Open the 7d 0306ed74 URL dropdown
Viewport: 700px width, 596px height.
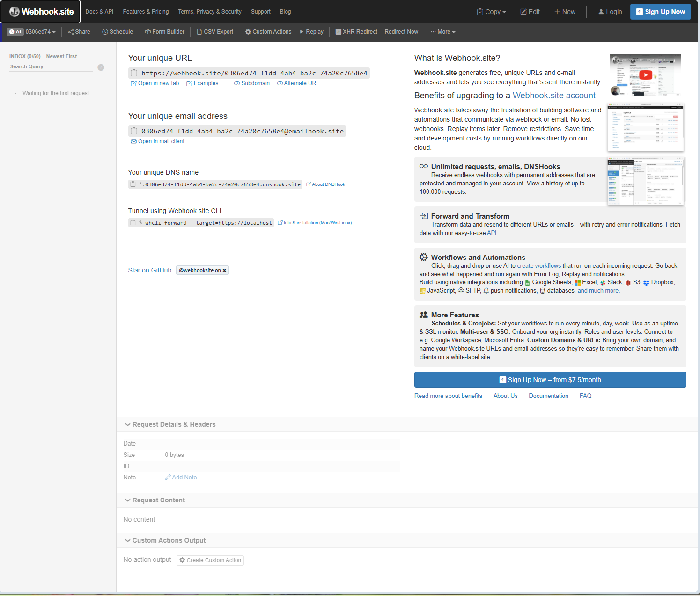(31, 32)
